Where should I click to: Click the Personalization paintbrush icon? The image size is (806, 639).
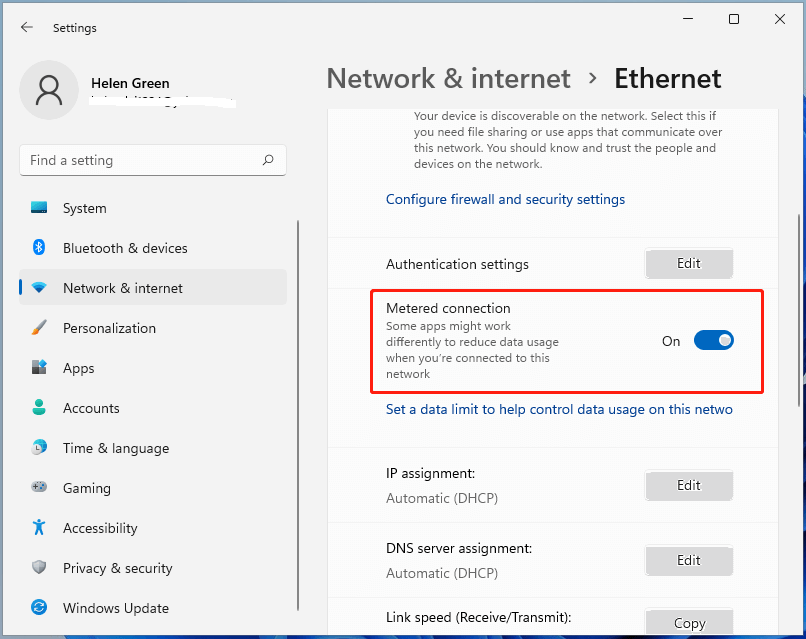(x=39, y=327)
